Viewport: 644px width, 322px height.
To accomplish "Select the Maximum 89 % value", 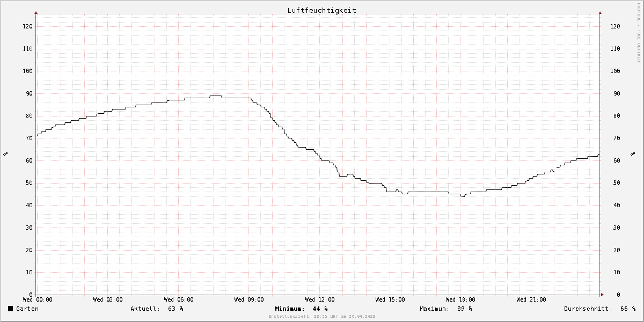I will pyautogui.click(x=465, y=309).
